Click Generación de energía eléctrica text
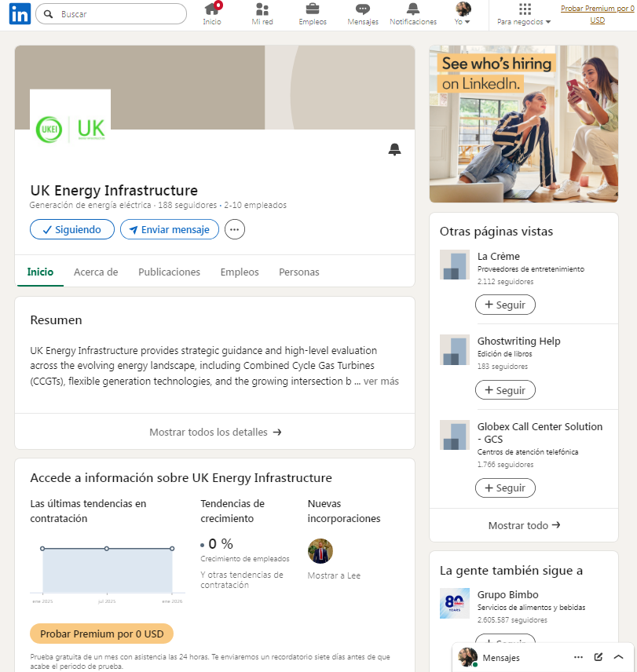Screen dimensions: 637x672 tap(90, 205)
